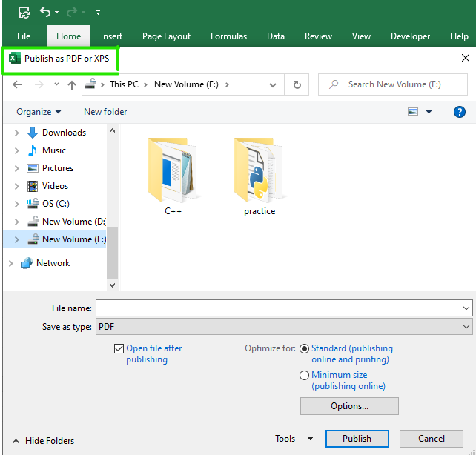Click the Publish button
This screenshot has height=455, width=476.
[x=357, y=439]
